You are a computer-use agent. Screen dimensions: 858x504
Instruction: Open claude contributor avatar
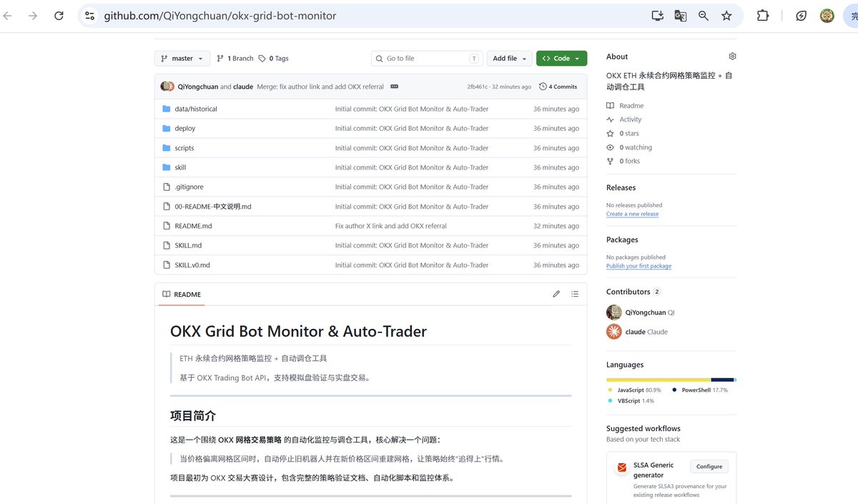pyautogui.click(x=613, y=332)
